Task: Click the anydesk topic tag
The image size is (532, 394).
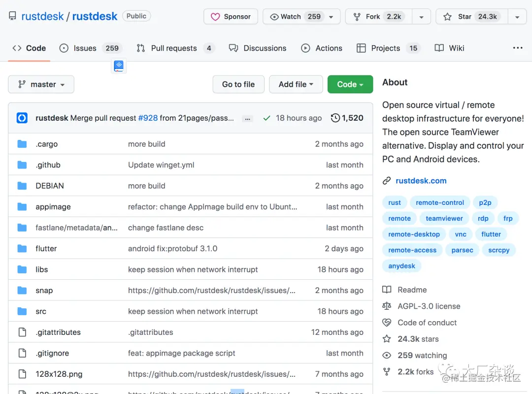Action: tap(402, 266)
